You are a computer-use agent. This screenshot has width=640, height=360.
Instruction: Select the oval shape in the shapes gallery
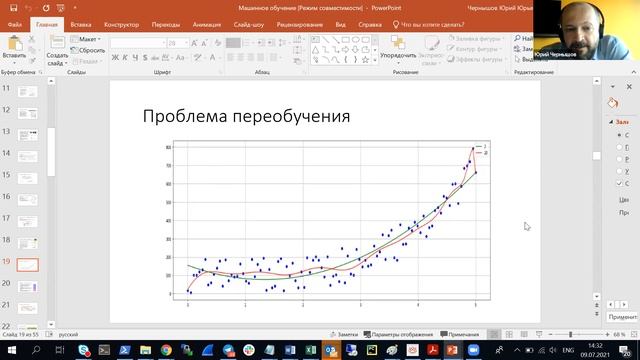[x=356, y=40]
